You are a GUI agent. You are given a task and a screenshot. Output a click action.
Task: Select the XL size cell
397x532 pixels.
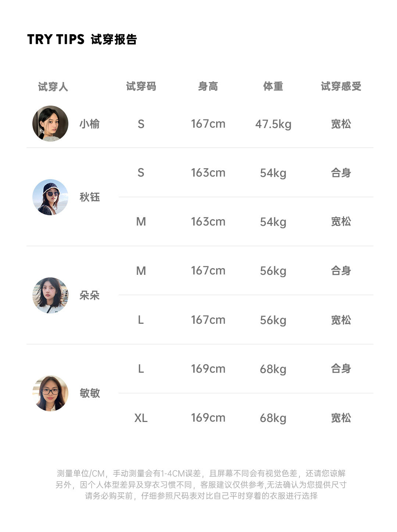pos(141,418)
